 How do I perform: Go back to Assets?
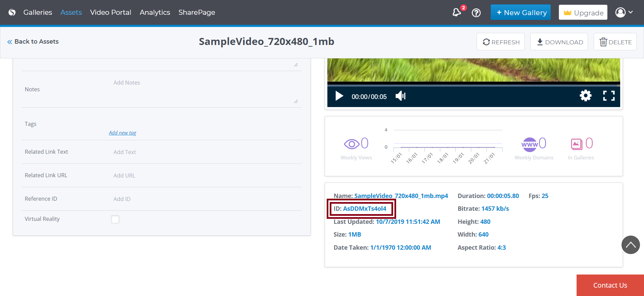pyautogui.click(x=33, y=42)
